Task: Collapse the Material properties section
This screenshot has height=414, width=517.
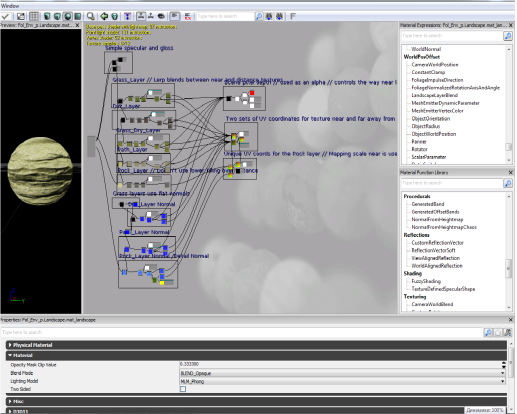Action: point(256,355)
